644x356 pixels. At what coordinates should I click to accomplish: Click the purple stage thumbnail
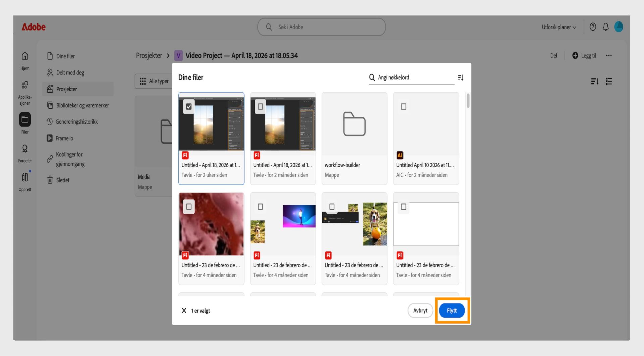tap(299, 216)
